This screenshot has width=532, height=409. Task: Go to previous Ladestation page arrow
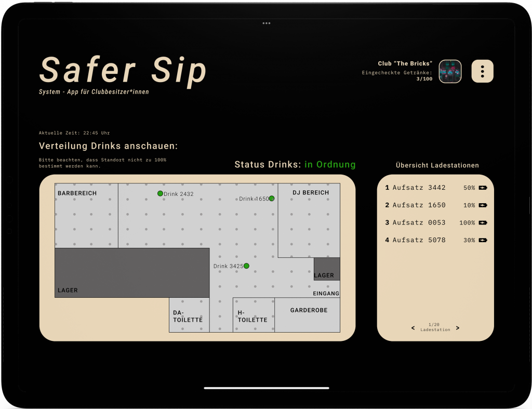point(413,328)
